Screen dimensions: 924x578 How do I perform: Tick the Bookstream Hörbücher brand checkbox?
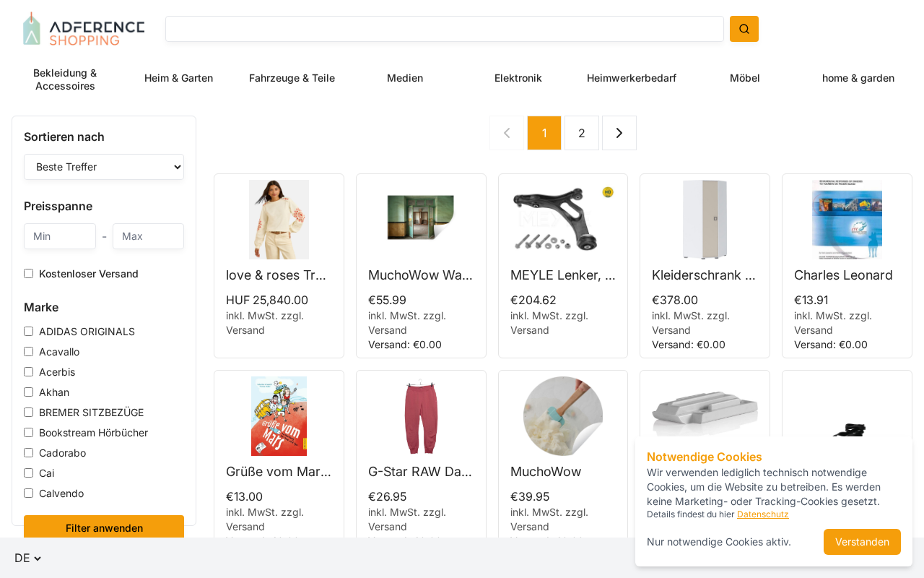29,433
